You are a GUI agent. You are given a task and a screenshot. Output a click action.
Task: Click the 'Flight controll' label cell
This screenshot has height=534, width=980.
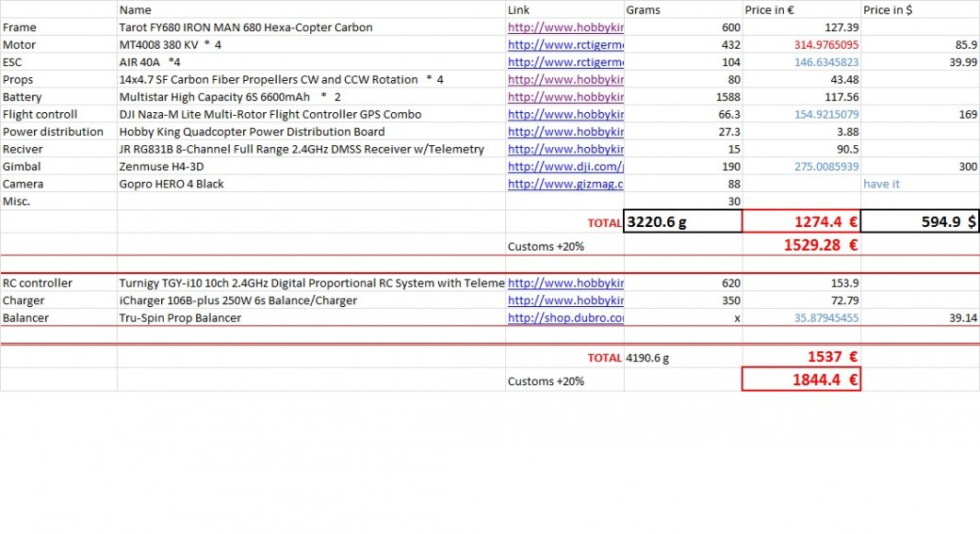[58, 115]
